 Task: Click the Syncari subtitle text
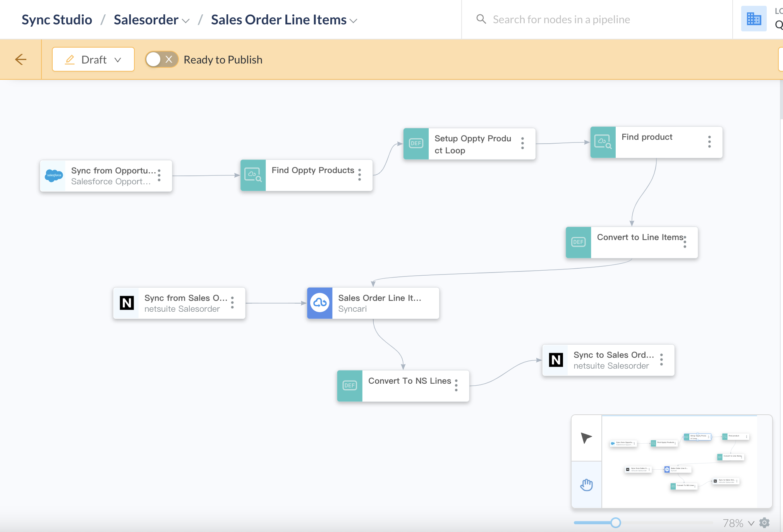pyautogui.click(x=352, y=309)
